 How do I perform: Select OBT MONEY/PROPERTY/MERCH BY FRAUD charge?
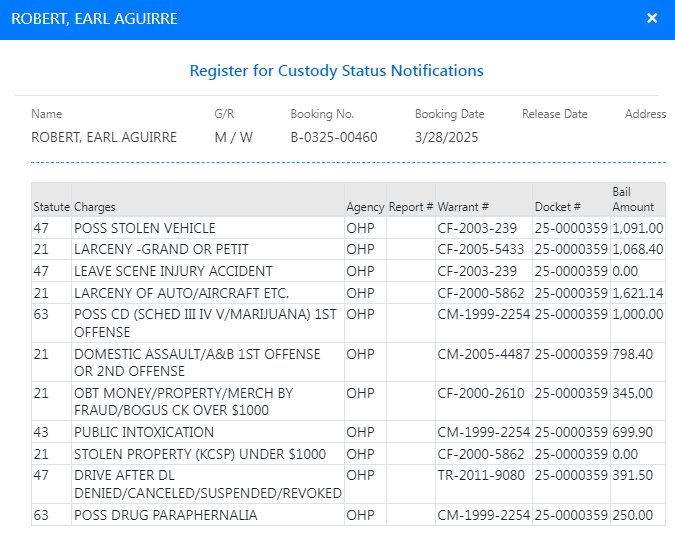click(x=183, y=402)
